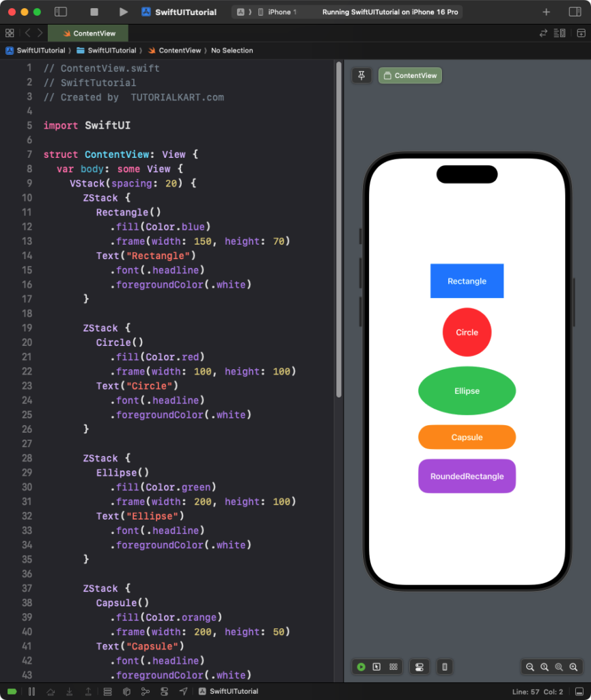This screenshot has width=591, height=700.
Task: Open the preview variants grid icon
Action: 394,667
